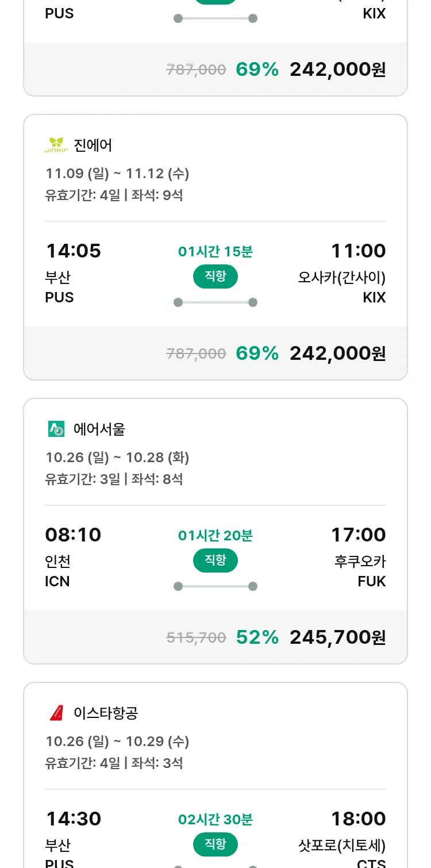Click the 14:30 Busan departure to Sapporo

click(73, 819)
